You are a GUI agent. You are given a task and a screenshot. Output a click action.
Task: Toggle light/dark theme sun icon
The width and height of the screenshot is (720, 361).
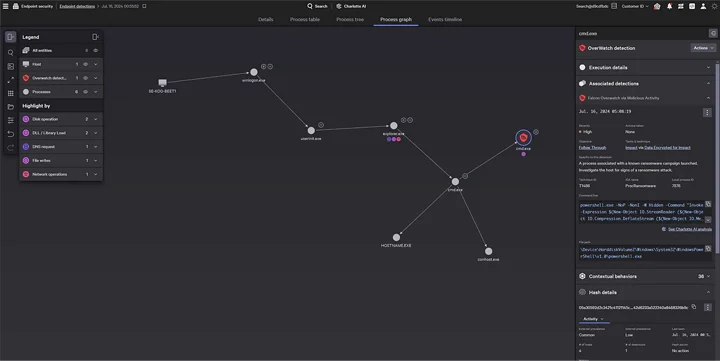(x=714, y=6)
